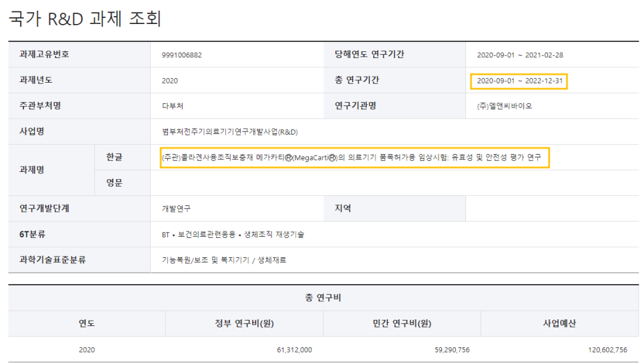644x364 pixels.
Task: Click the '사업예산' column header
Action: click(x=560, y=323)
